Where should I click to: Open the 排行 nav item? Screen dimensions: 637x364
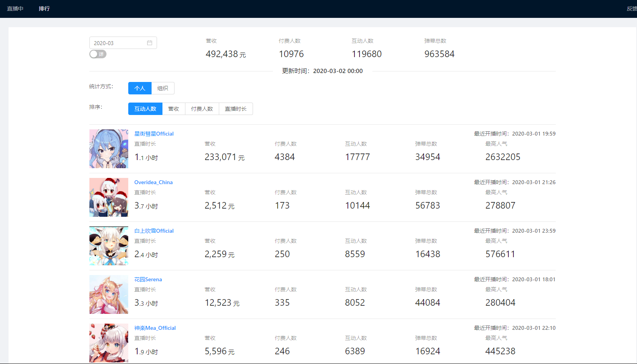point(44,9)
